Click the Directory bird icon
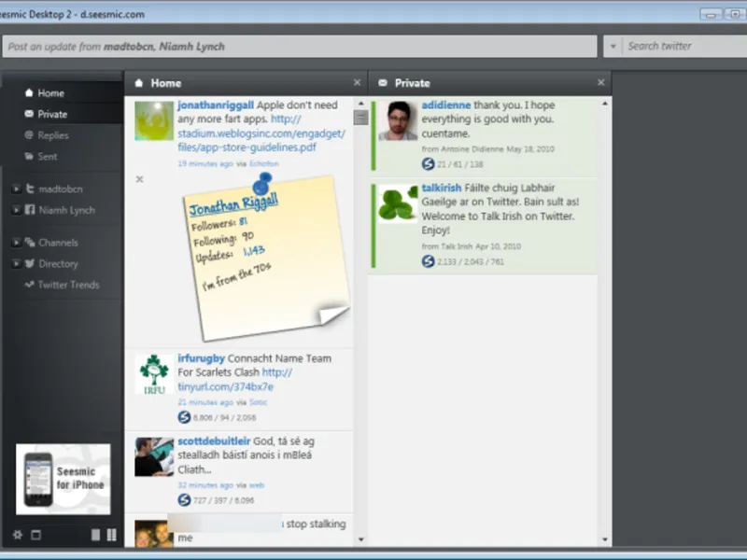 30,263
